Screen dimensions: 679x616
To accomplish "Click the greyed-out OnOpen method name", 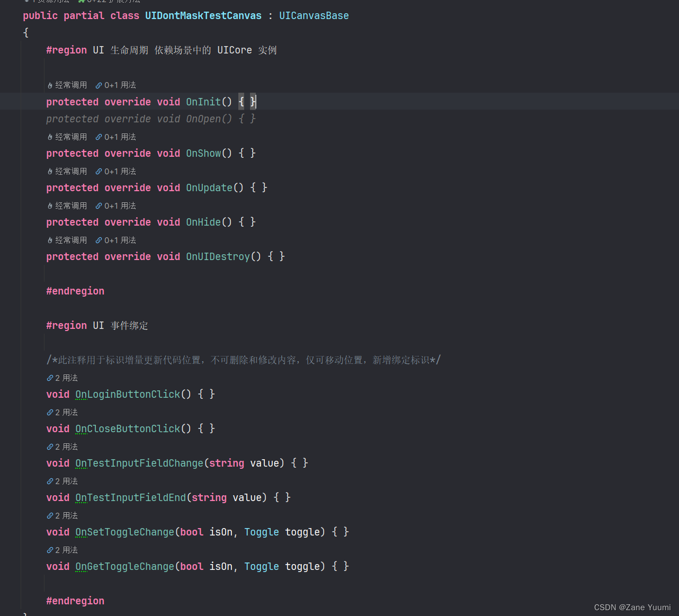I will [203, 119].
